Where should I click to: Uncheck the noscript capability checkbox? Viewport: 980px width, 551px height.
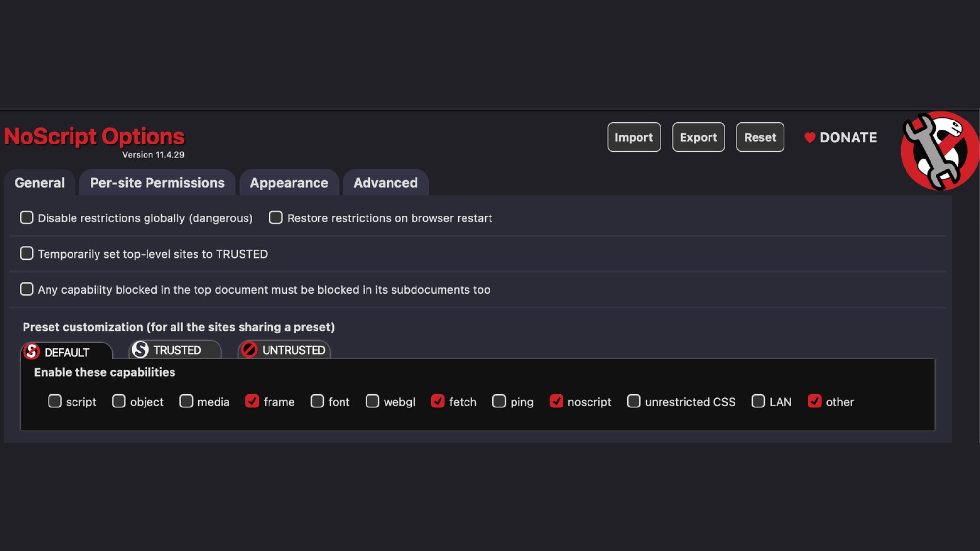click(x=557, y=401)
